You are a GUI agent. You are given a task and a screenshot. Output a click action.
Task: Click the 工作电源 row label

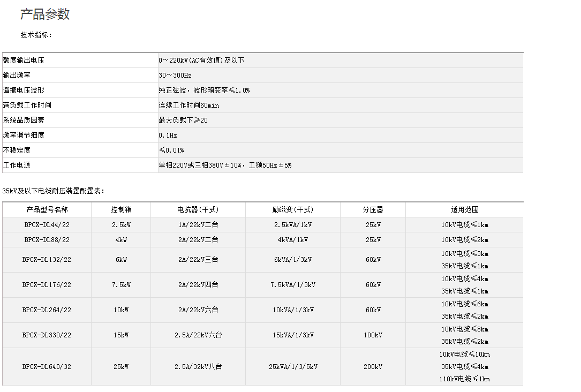[17, 165]
